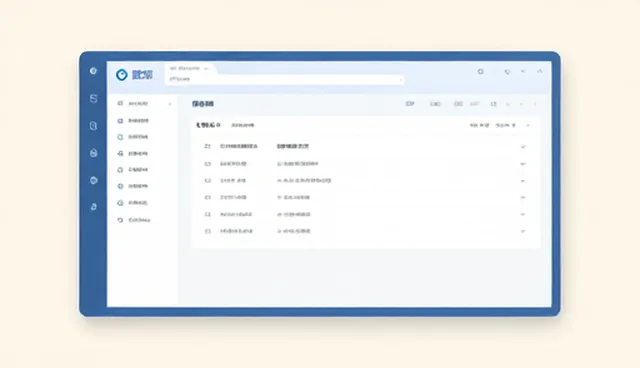
Task: Click the topmost round icon in dark blue sidebar
Action: (x=93, y=71)
